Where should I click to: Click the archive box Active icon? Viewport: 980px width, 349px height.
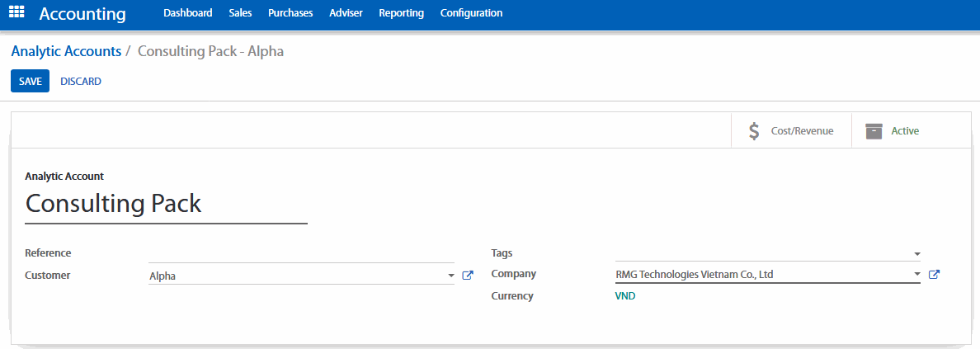[874, 131]
